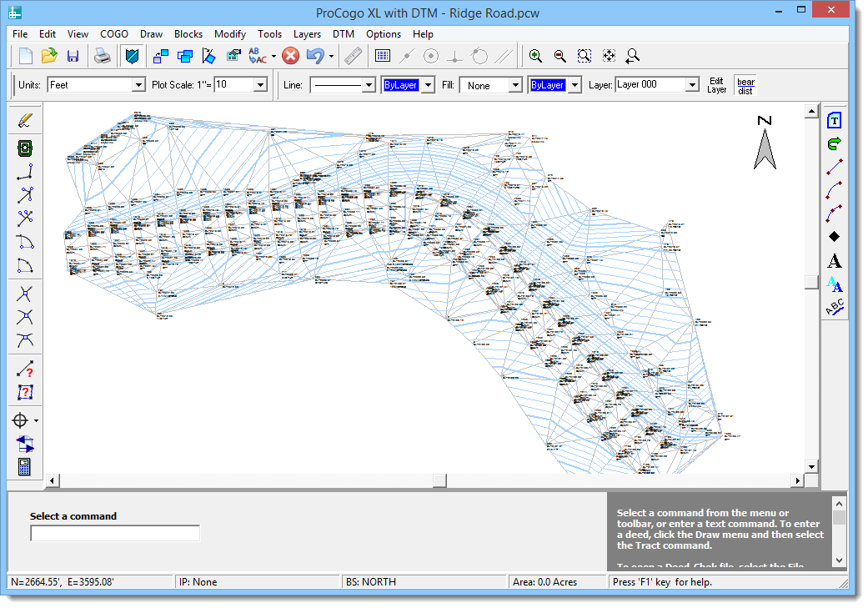Open the Blocks menu
This screenshot has height=608, width=868.
point(188,34)
